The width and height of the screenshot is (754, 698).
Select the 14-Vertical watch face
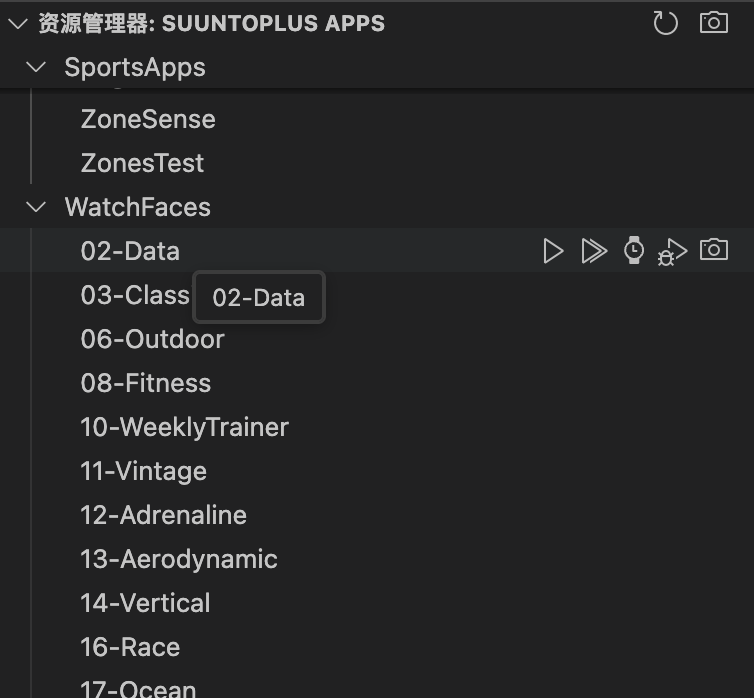pyautogui.click(x=145, y=603)
